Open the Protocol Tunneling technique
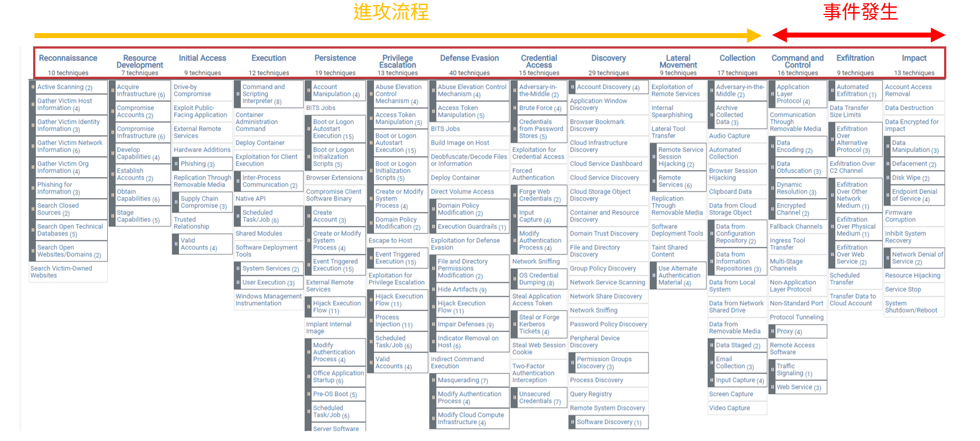The width and height of the screenshot is (980, 441). point(797,317)
